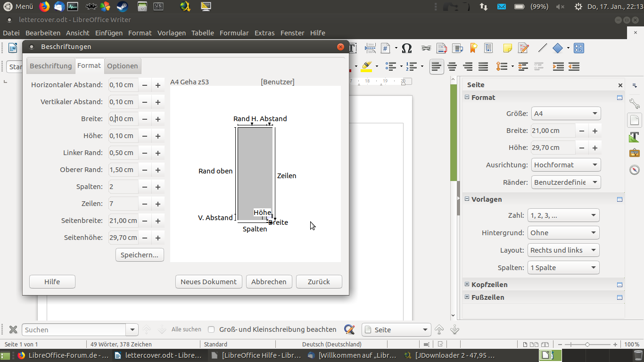Insert special character (Omega icon)
Viewport: 644px width, 362px height.
[x=407, y=48]
